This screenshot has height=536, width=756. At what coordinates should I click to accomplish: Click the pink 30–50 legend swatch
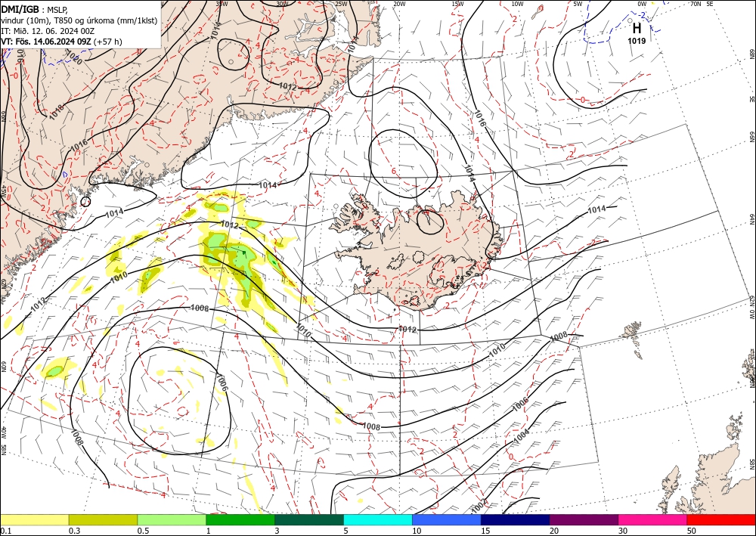pos(653,519)
